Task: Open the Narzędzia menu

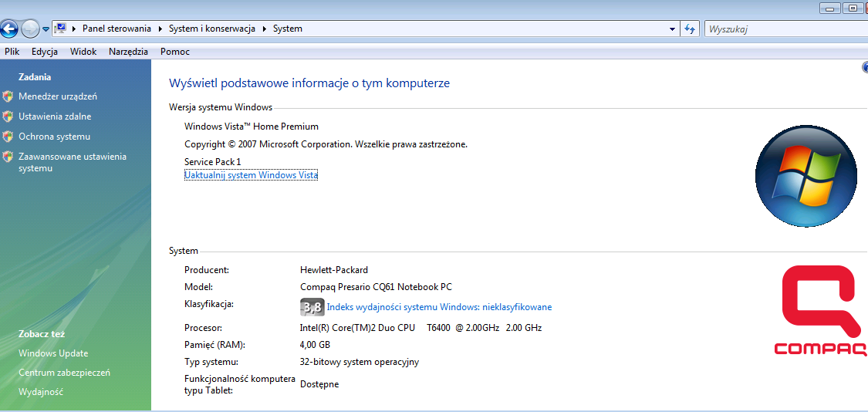Action: tap(128, 52)
